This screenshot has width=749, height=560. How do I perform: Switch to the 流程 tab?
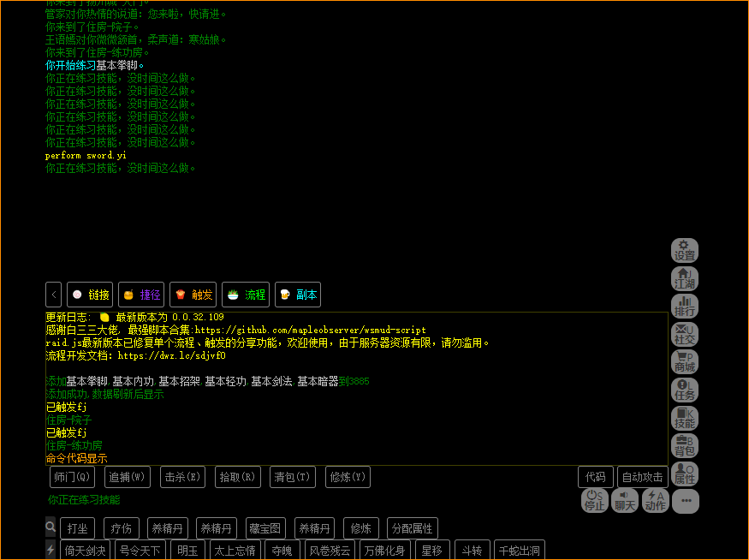246,295
